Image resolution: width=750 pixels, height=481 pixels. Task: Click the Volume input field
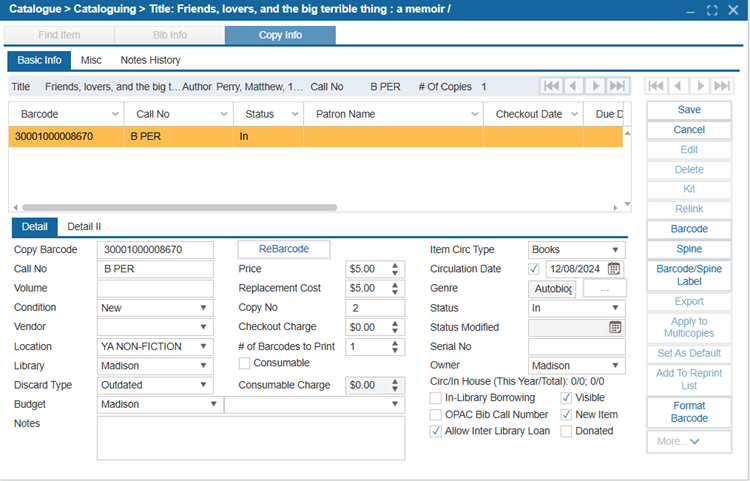[155, 288]
